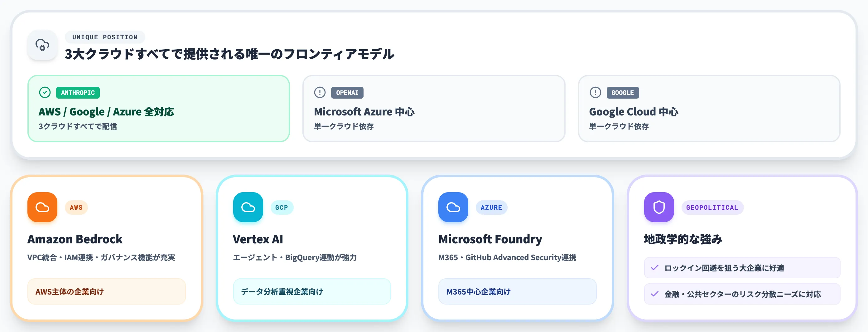The height and width of the screenshot is (332, 868).
Task: Click the green check icon next to ANTHROPIC
Action: click(45, 92)
